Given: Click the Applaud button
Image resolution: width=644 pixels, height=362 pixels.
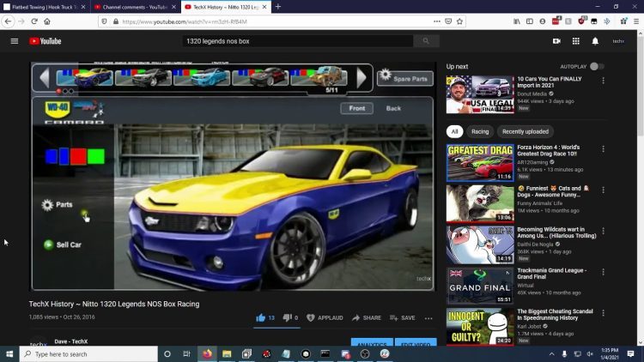Looking at the screenshot, I should tap(325, 317).
